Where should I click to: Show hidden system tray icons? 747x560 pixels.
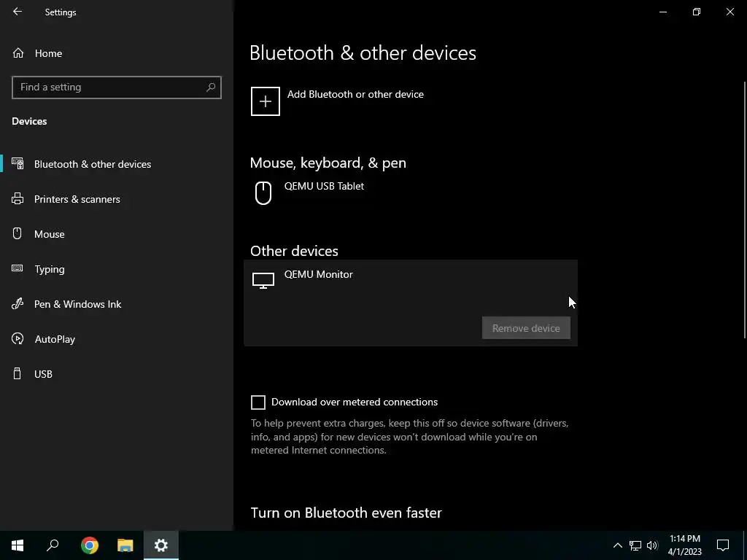coord(617,545)
